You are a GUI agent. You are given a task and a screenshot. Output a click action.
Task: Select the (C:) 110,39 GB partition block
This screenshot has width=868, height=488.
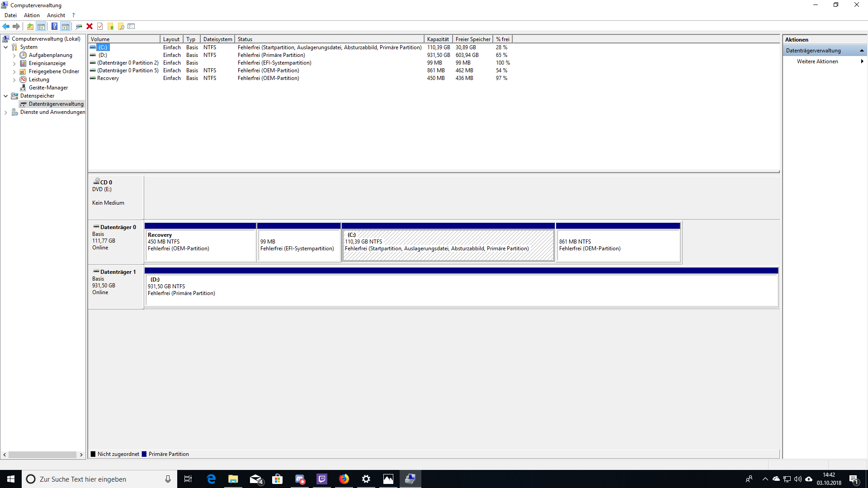[448, 242]
